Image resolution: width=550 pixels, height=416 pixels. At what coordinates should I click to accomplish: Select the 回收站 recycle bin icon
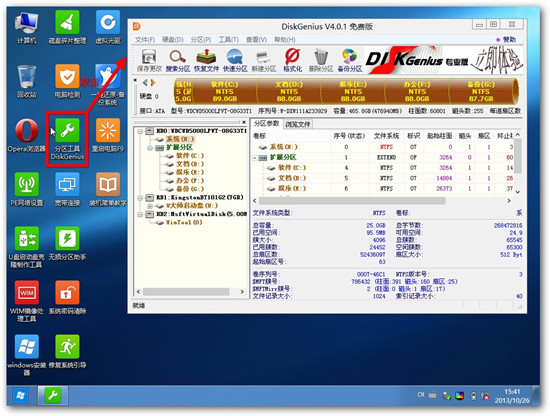click(27, 81)
